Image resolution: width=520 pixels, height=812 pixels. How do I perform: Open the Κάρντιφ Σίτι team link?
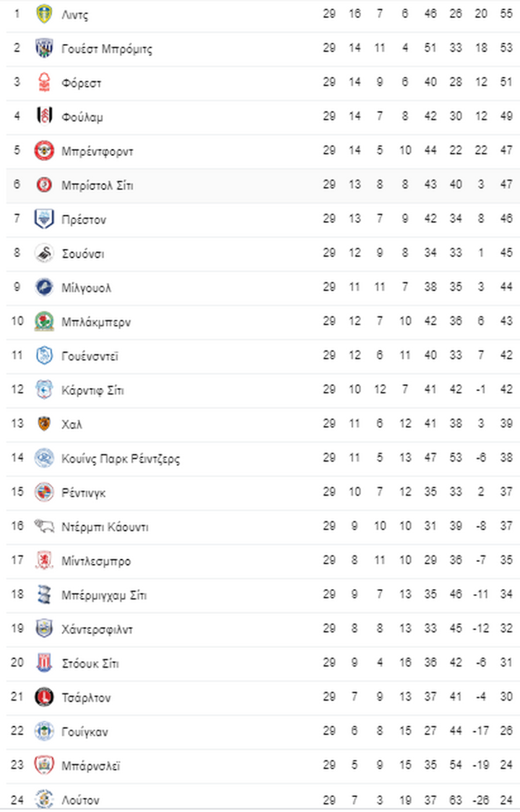pyautogui.click(x=93, y=390)
